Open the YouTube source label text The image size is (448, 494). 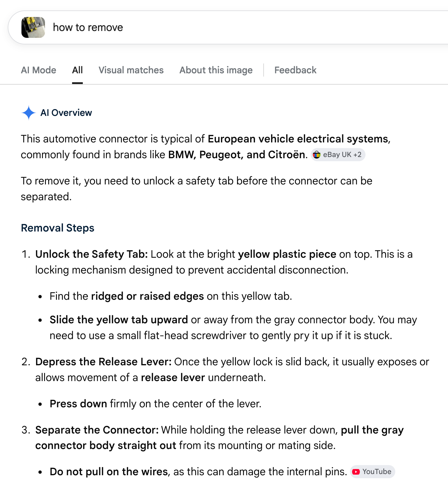[x=377, y=472]
